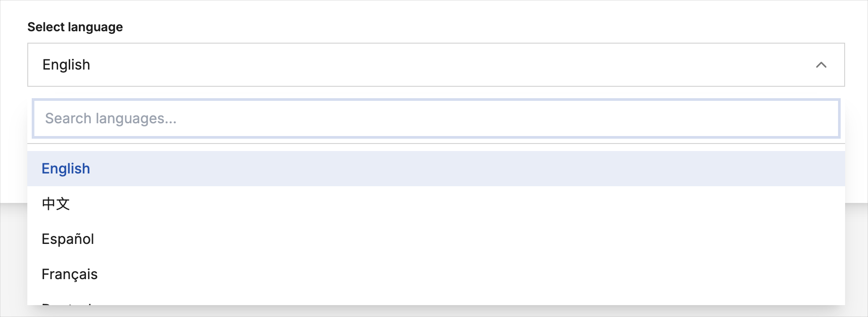Click the Search languages placeholder text
This screenshot has width=868, height=317.
111,118
